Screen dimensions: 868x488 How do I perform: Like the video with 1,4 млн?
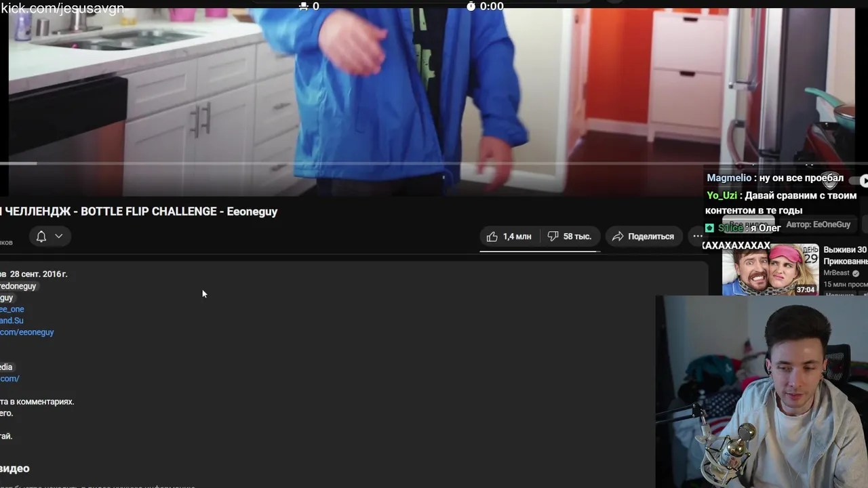pyautogui.click(x=509, y=237)
